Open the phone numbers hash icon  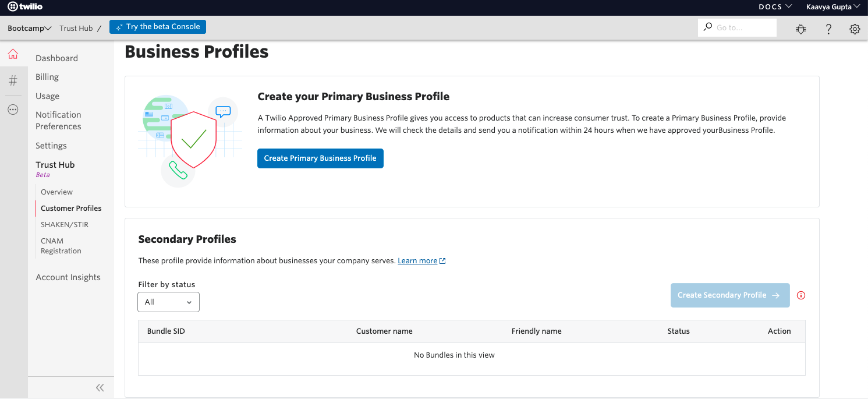tap(13, 81)
